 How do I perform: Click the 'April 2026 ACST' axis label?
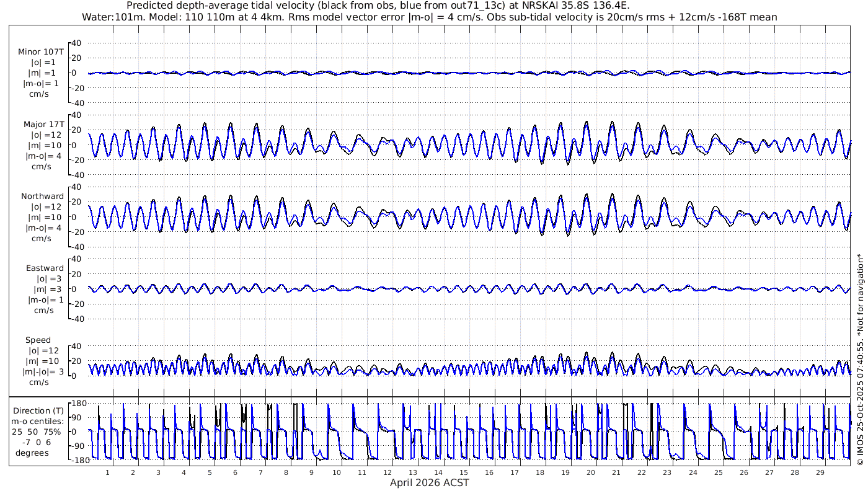(429, 482)
